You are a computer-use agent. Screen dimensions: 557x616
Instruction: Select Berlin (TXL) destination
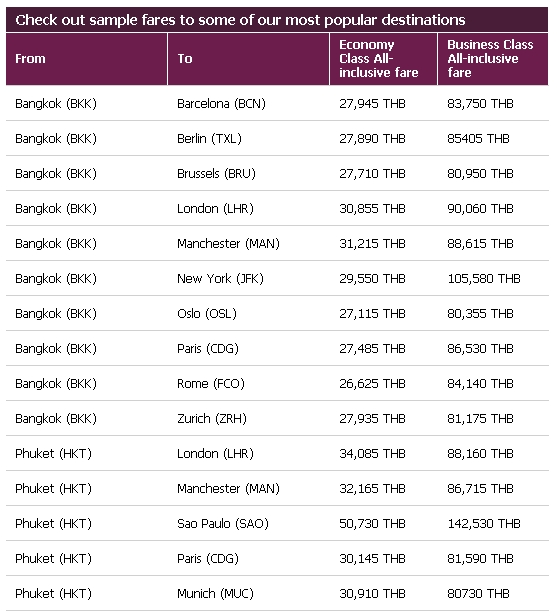(209, 139)
